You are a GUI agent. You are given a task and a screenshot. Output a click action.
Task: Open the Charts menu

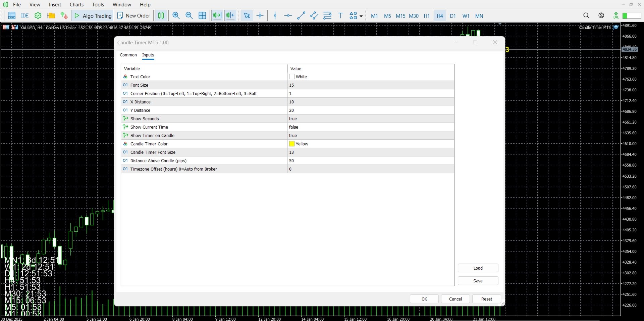pos(76,4)
